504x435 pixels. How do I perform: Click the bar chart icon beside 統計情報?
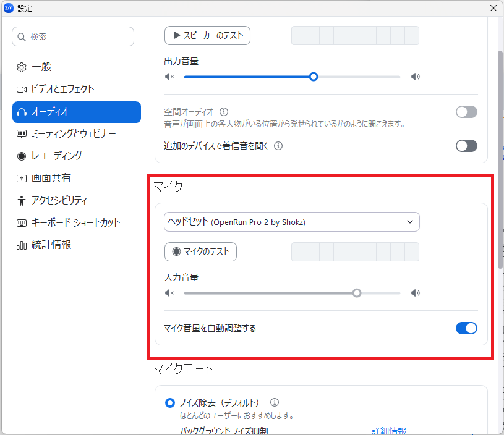22,246
